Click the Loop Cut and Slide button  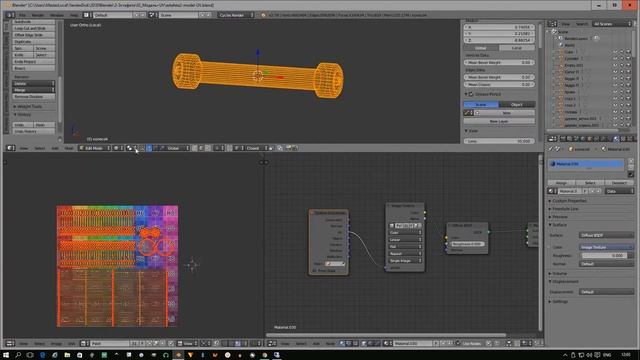pyautogui.click(x=34, y=28)
